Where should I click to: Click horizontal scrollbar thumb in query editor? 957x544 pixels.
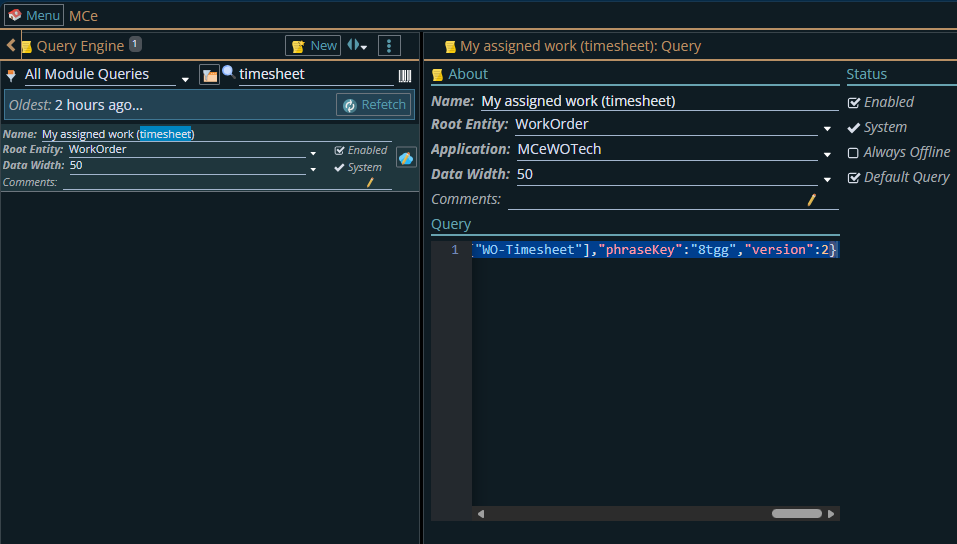point(796,513)
